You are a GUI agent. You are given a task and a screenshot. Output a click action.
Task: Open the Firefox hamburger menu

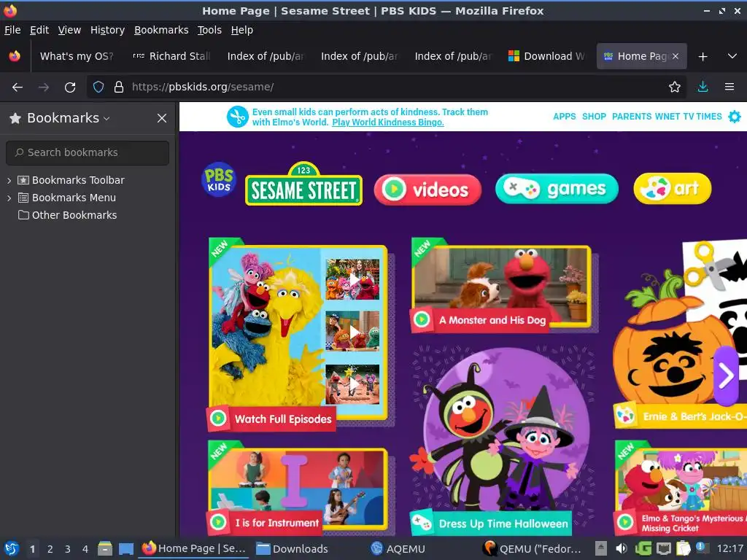[x=729, y=87]
